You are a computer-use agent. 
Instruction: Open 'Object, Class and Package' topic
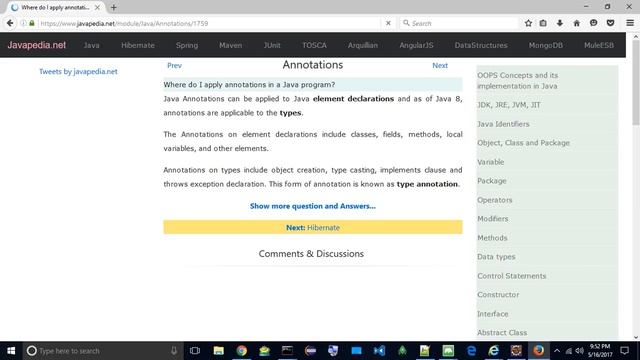[523, 143]
